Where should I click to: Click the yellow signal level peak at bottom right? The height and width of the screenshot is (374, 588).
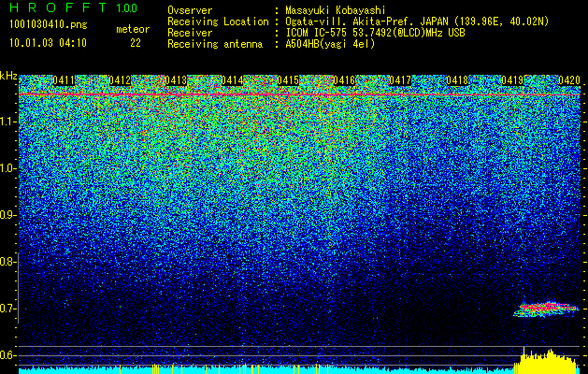pos(548,362)
